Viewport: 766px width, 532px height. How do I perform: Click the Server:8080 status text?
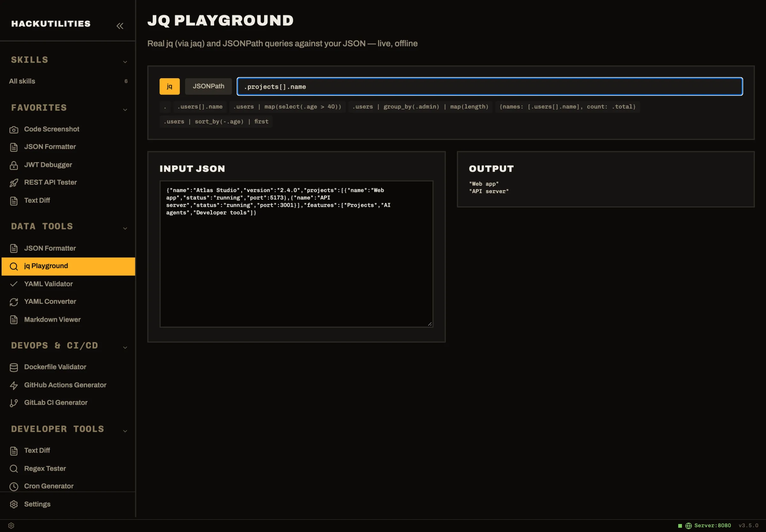713,526
